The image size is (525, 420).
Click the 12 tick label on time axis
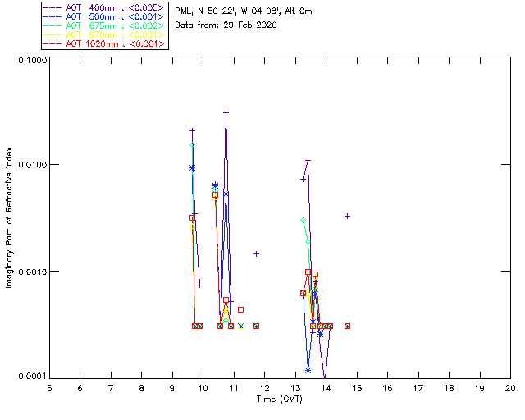pyautogui.click(x=264, y=388)
